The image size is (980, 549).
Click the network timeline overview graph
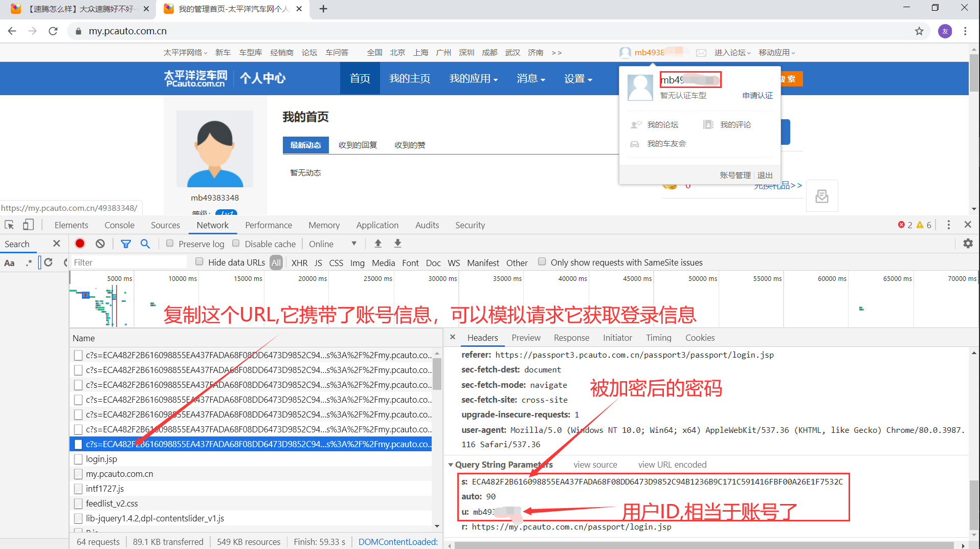pos(523,300)
